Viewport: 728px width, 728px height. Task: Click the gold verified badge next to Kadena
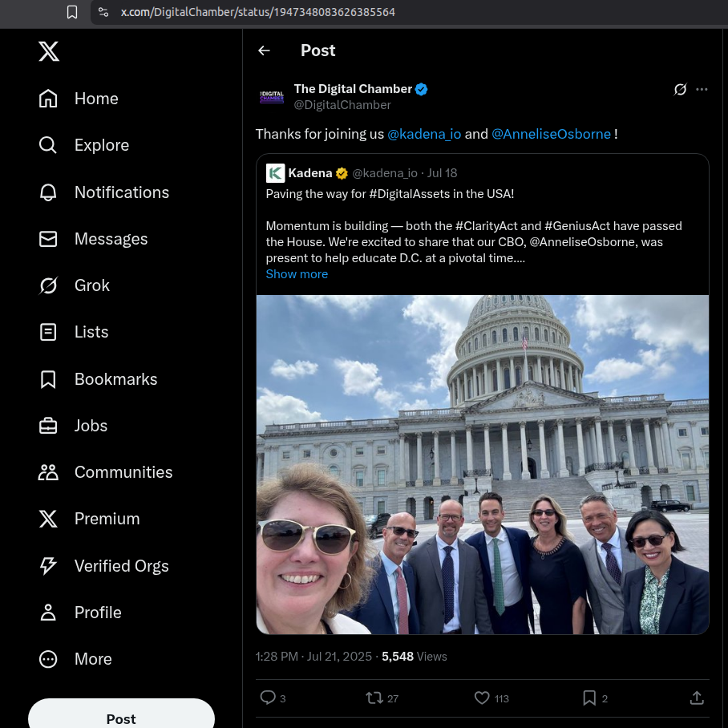point(342,173)
